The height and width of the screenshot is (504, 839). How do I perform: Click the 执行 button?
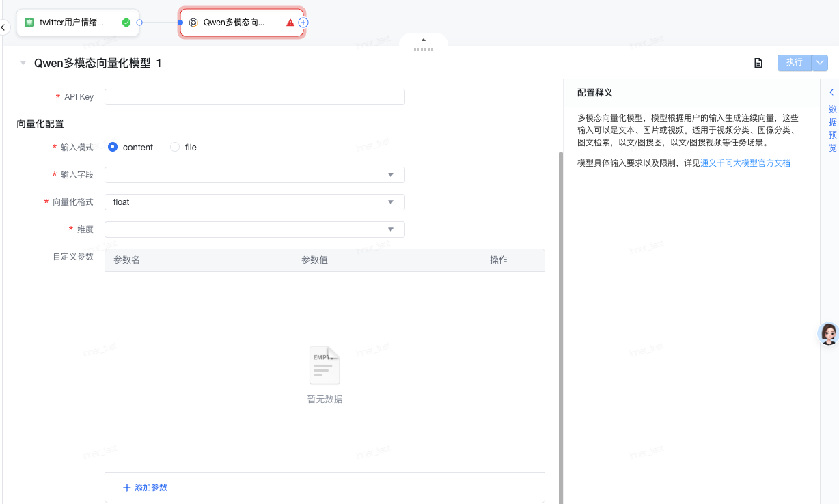tap(794, 63)
